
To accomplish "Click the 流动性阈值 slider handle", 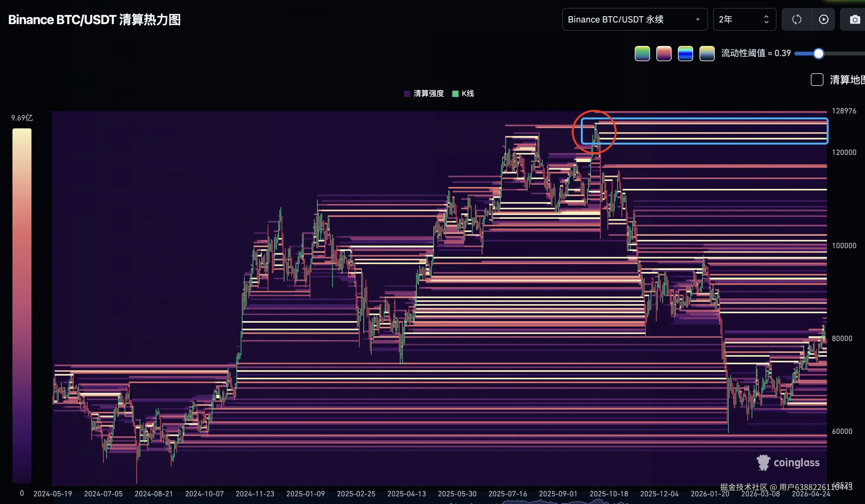I will 819,54.
